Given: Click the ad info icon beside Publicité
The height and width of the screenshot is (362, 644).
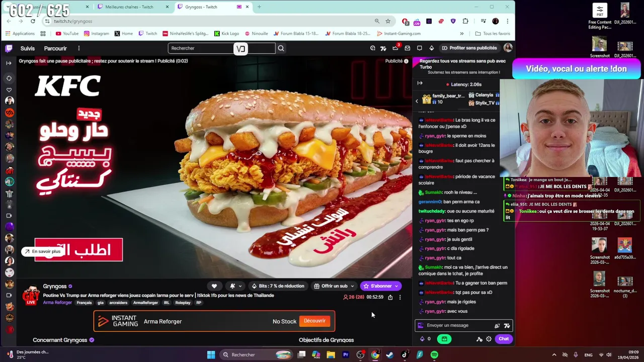Looking at the screenshot, I should [x=406, y=61].
